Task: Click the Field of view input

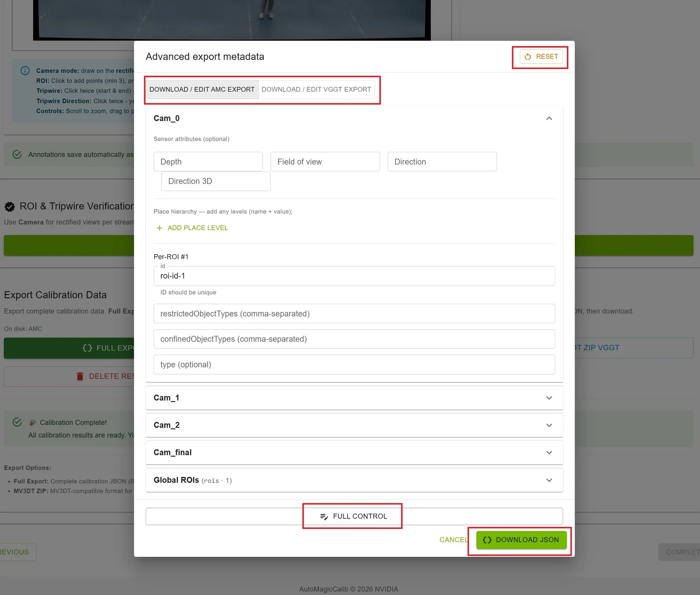Action: [x=325, y=161]
